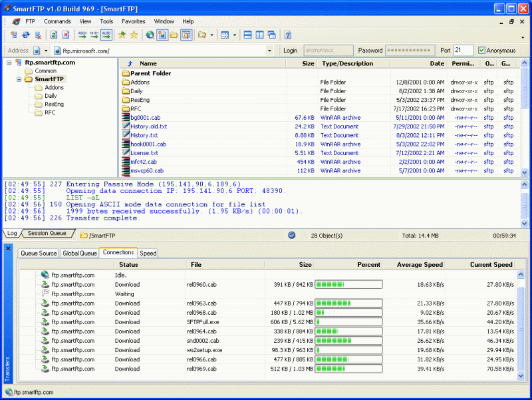The image size is (532, 400).
Task: Click the log pane scroll up arrow
Action: click(524, 184)
